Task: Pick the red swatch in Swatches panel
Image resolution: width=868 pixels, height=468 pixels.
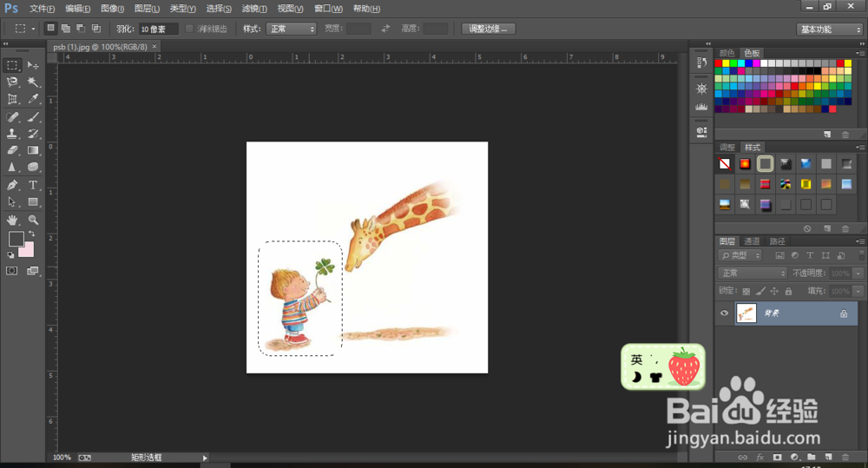Action: (719, 63)
